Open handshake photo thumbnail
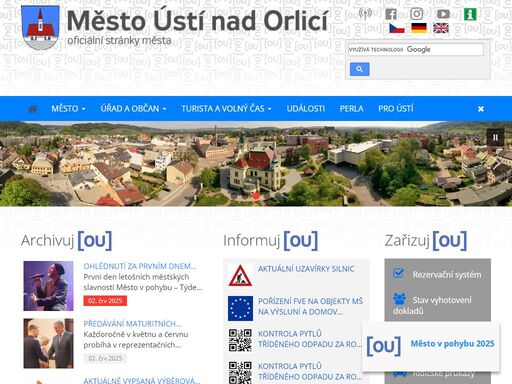Screen dimensions: 512x384 click(x=48, y=343)
